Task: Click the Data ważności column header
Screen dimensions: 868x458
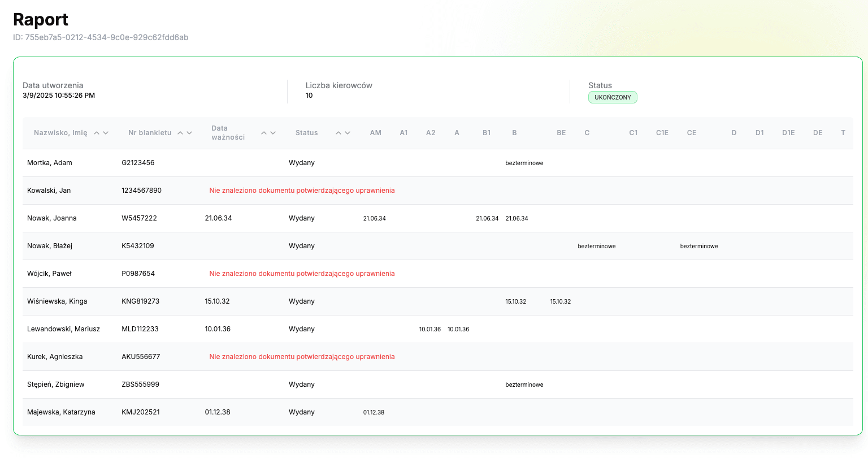Action: (x=228, y=133)
